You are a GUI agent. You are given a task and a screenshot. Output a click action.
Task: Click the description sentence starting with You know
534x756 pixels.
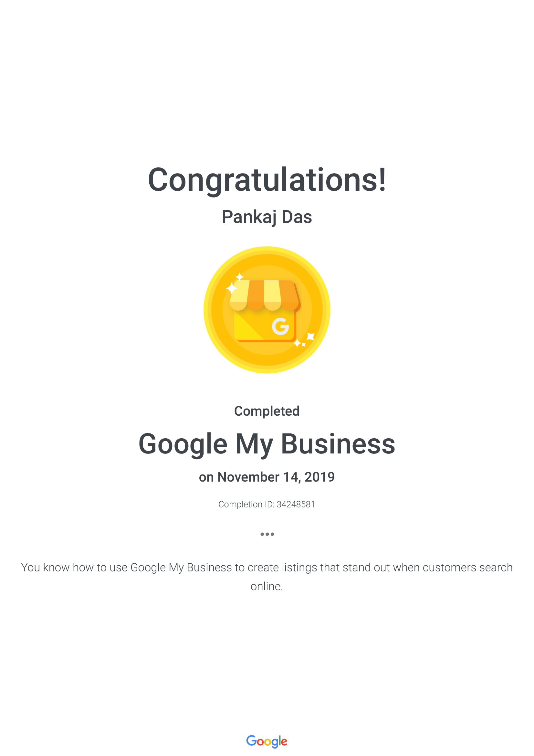(267, 567)
